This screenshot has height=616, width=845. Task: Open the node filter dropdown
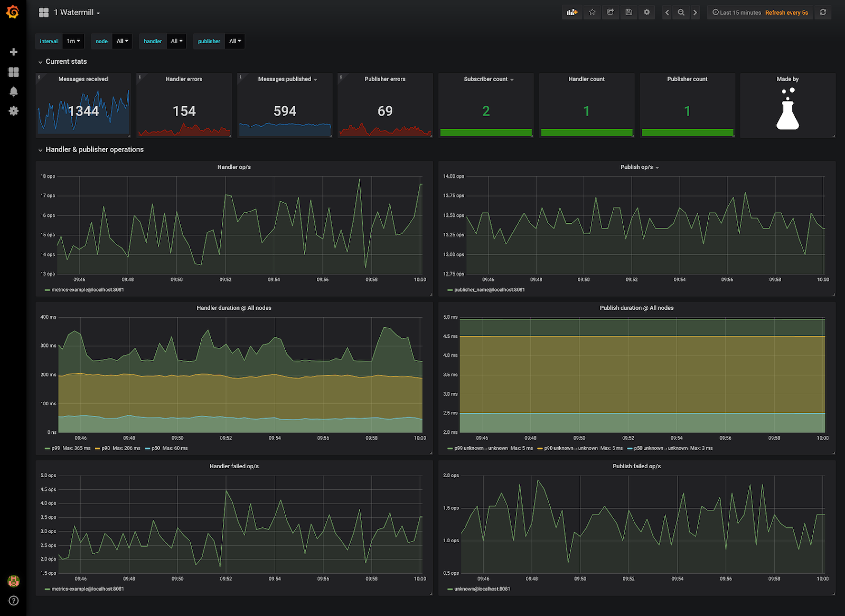pyautogui.click(x=122, y=41)
